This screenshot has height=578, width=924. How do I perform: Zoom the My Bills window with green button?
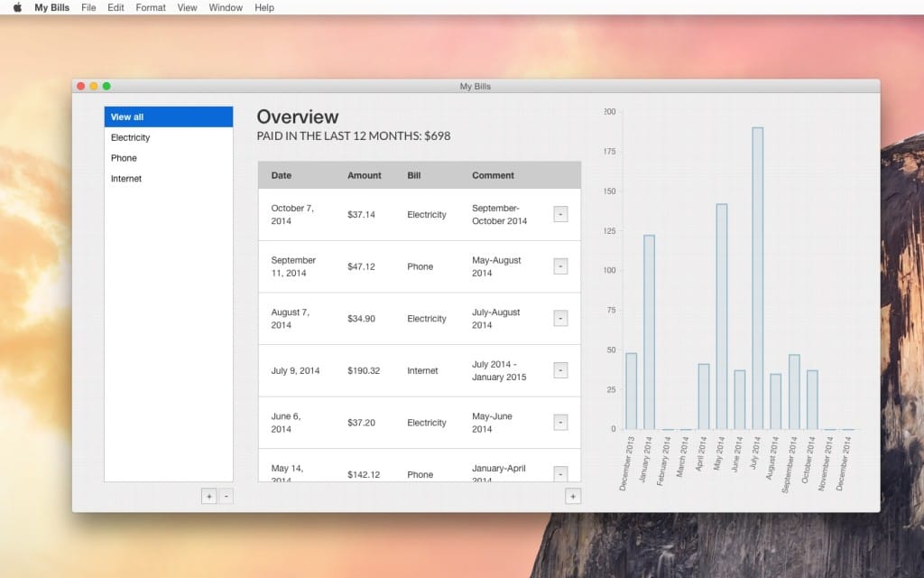point(106,86)
